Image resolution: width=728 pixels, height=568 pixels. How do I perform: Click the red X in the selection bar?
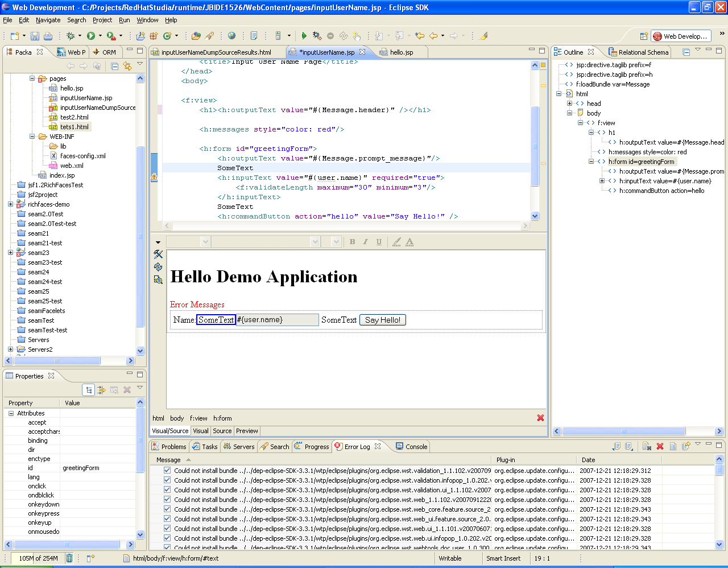coord(540,418)
